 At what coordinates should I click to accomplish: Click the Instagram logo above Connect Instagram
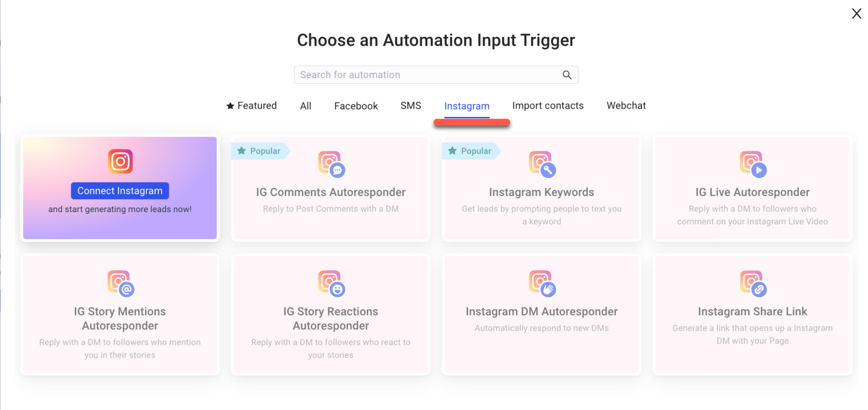[x=120, y=161]
